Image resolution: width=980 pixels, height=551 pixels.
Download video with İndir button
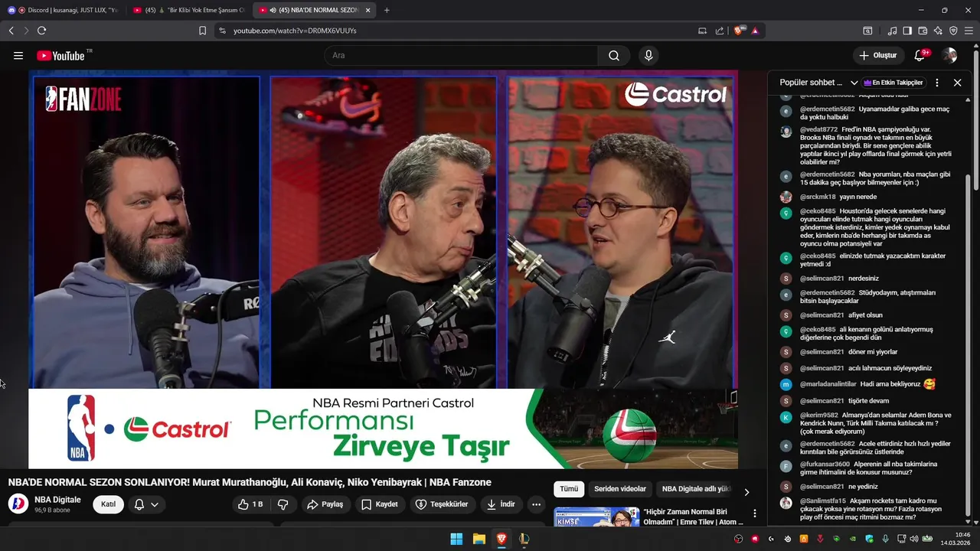[501, 504]
